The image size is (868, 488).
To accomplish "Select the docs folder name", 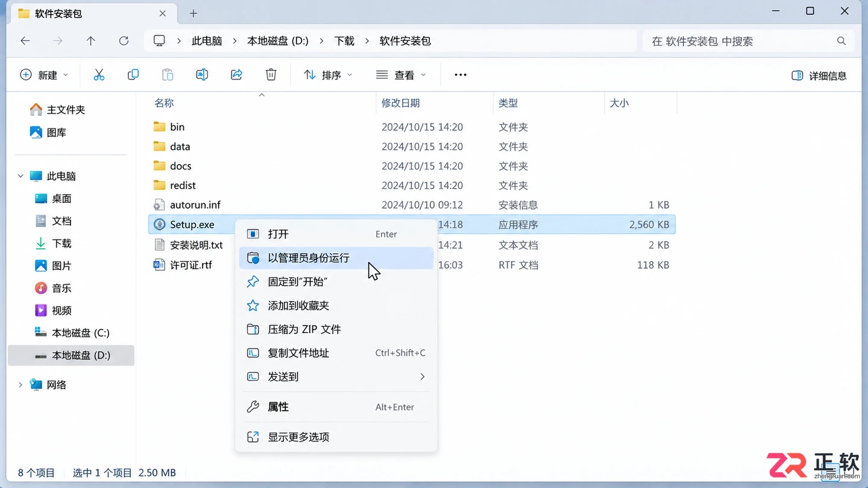I will 181,166.
